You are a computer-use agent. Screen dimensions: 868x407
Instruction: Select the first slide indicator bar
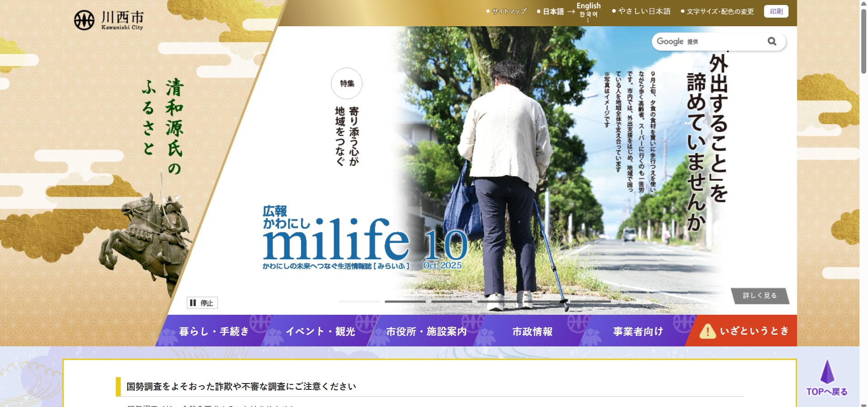[359, 302]
